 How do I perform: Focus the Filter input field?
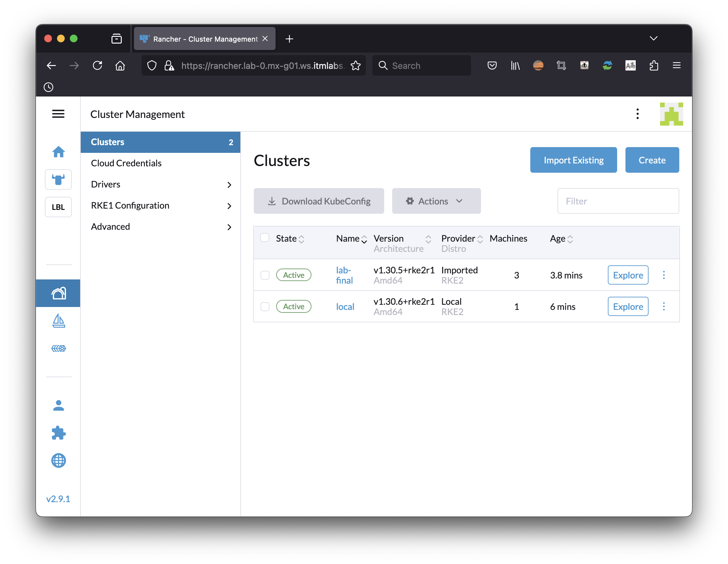618,201
